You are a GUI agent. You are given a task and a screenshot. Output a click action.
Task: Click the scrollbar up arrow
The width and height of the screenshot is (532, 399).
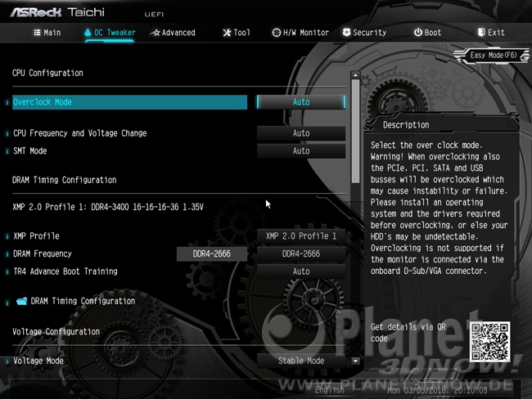[355, 75]
